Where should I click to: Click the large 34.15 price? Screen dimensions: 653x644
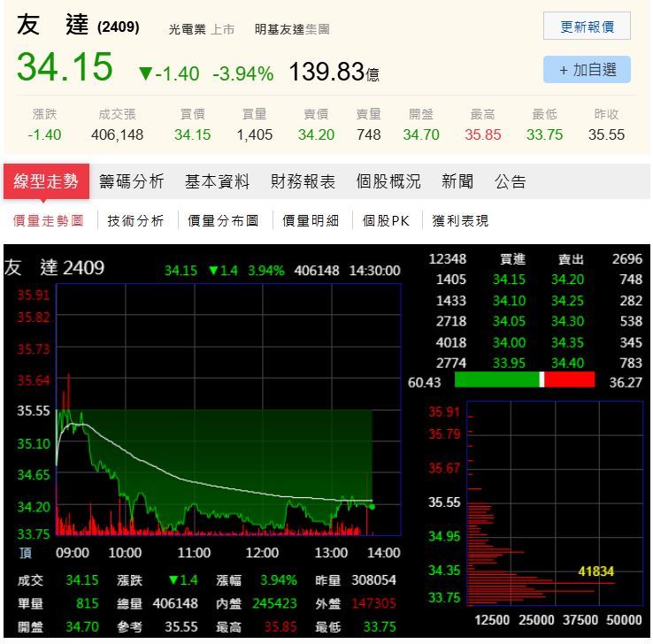tap(65, 66)
